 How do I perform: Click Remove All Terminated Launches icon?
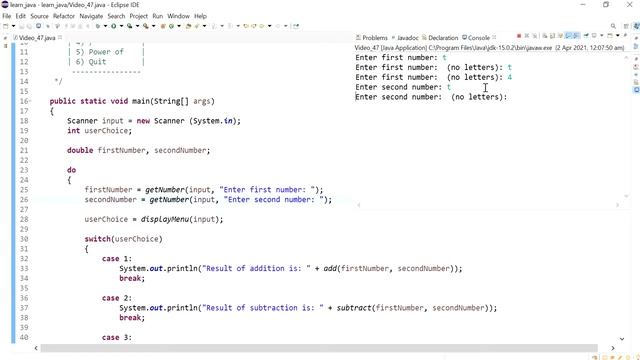(x=534, y=36)
